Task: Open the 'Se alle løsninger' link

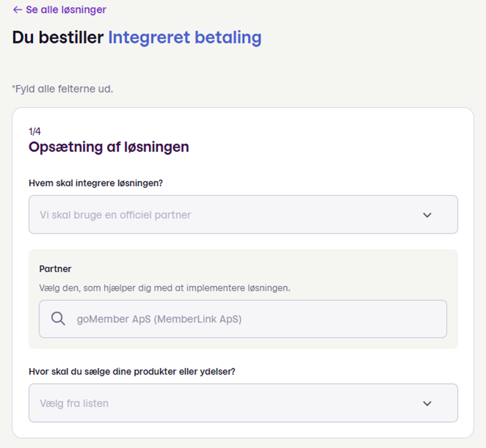Action: tap(60, 10)
